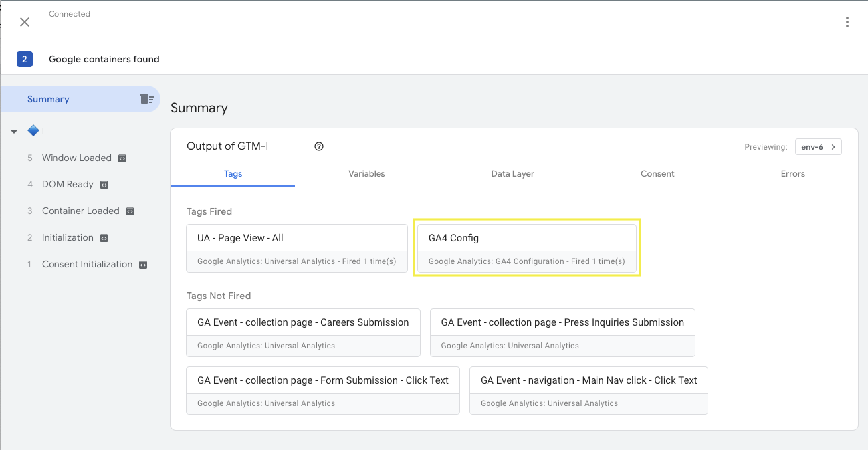
Task: Click the code icon next to Initialization
Action: [104, 238]
